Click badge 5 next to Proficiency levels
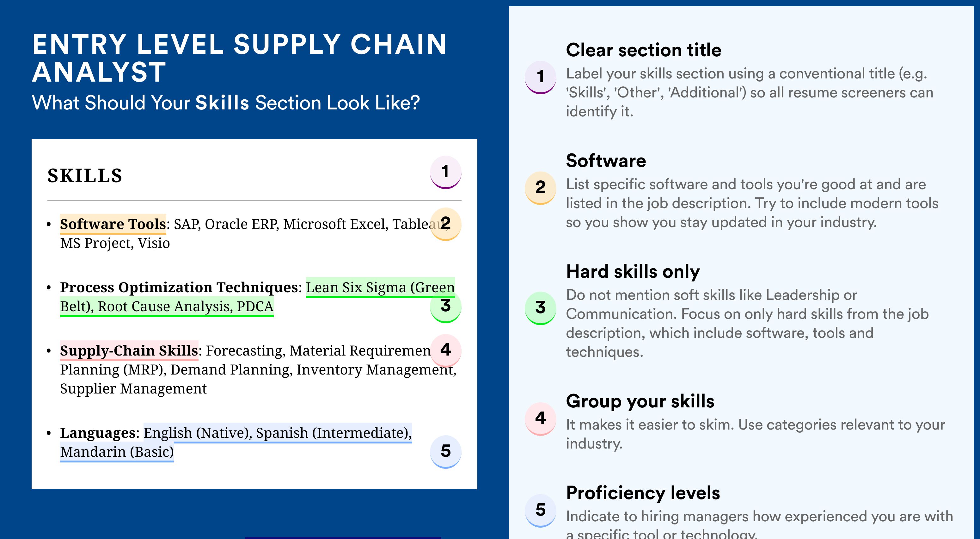The width and height of the screenshot is (980, 539). coord(540,511)
